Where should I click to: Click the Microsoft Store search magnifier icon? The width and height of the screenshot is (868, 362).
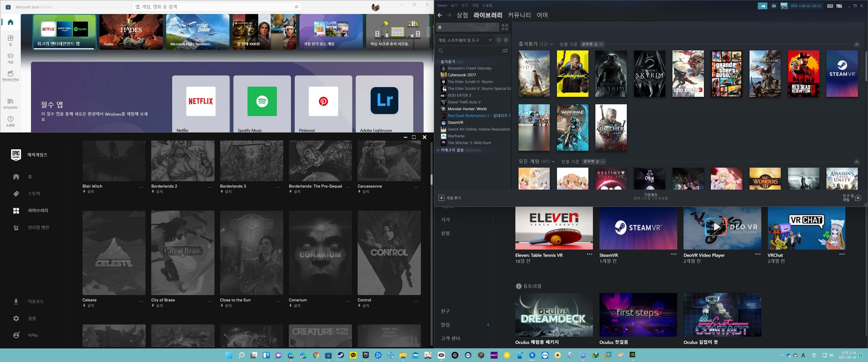click(x=296, y=7)
